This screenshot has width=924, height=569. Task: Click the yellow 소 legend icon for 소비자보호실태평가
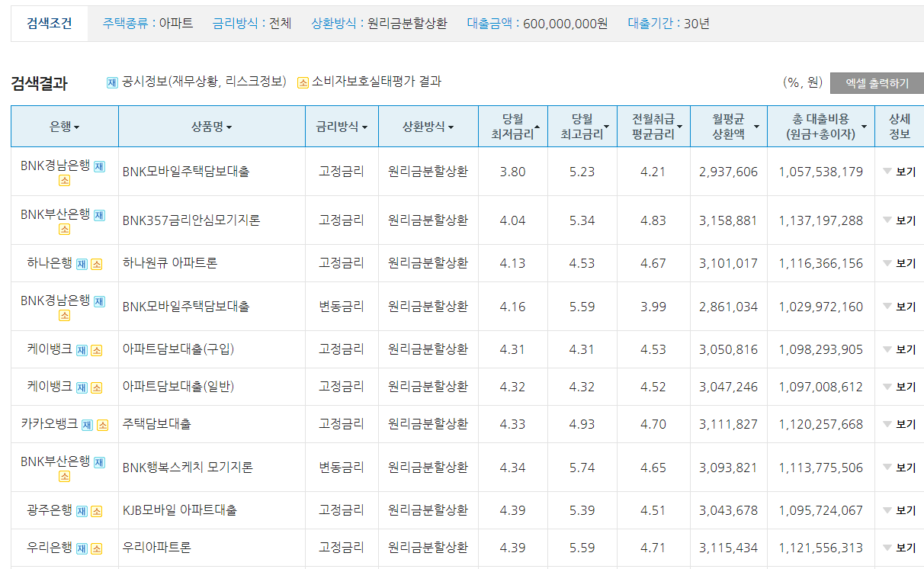point(303,82)
